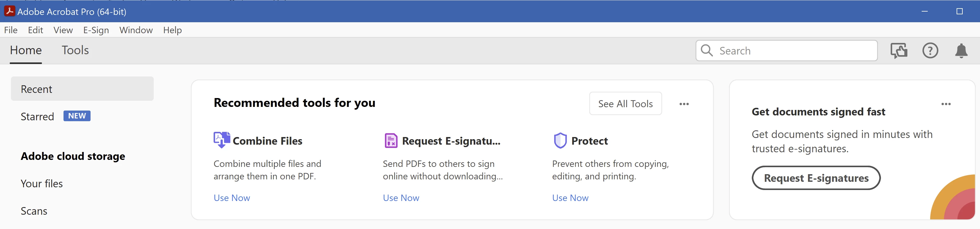Click the Adobe Acrobat logo in title bar
The height and width of the screenshot is (229, 980).
click(x=9, y=11)
